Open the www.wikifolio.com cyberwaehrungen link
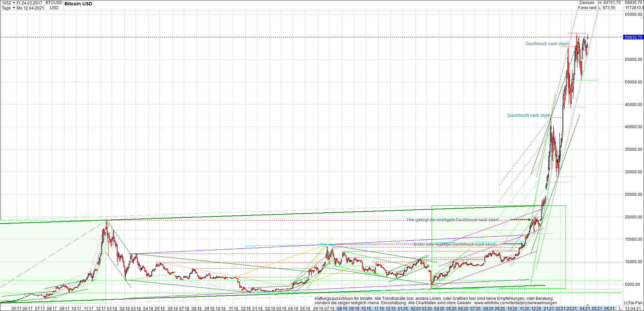644x311 pixels. (x=516, y=303)
